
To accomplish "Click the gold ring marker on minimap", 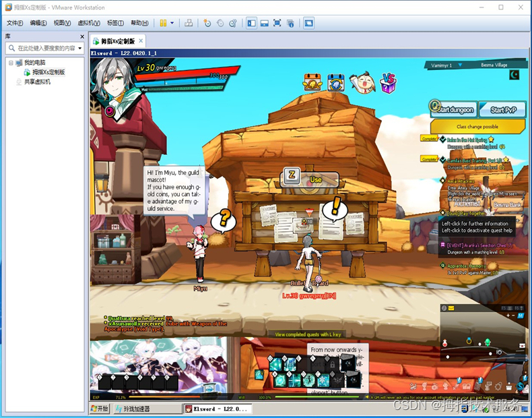I will click(469, 340).
